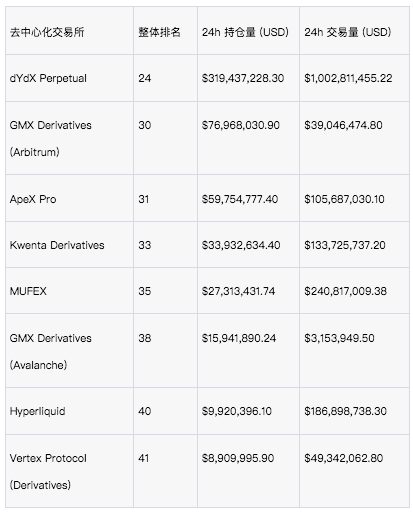Click the $319,437,228.30 open interest value
The width and height of the screenshot is (413, 513).
(243, 78)
